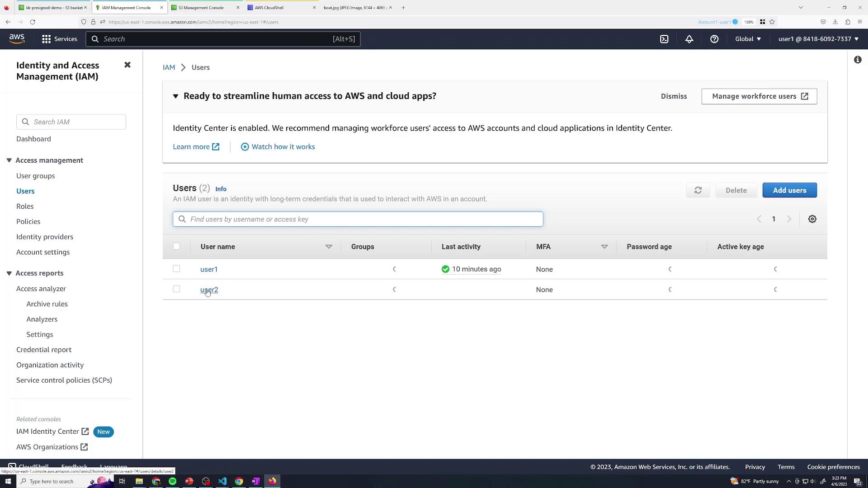Image resolution: width=868 pixels, height=488 pixels.
Task: Collapse the Access management section
Action: (x=9, y=160)
